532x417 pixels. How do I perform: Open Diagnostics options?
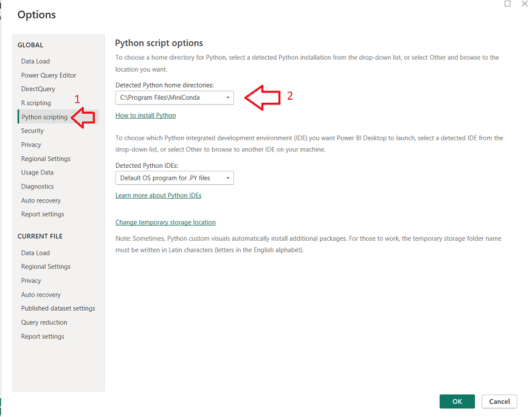pos(37,186)
